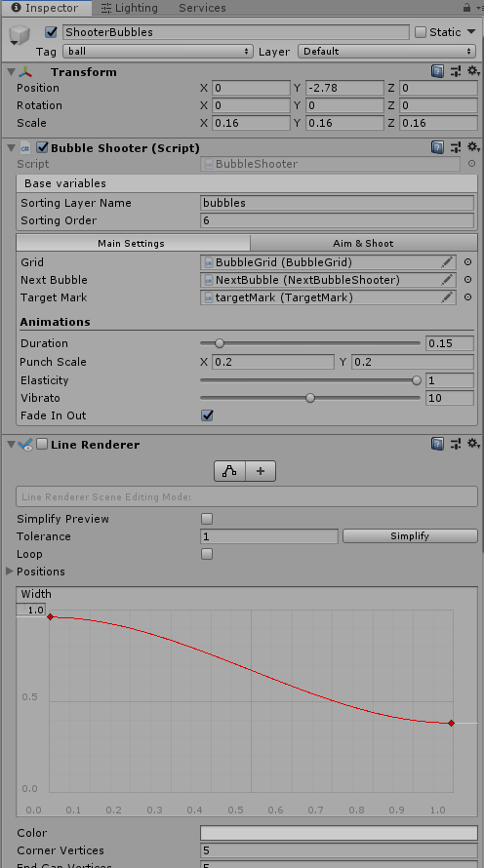
Task: Click Line Renderer preset icon
Action: point(455,444)
